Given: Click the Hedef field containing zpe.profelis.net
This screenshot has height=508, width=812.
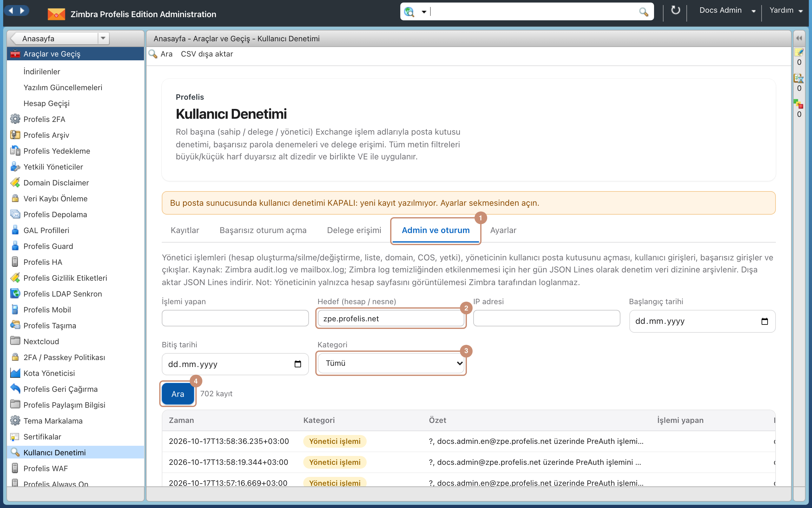Looking at the screenshot, I should point(391,318).
